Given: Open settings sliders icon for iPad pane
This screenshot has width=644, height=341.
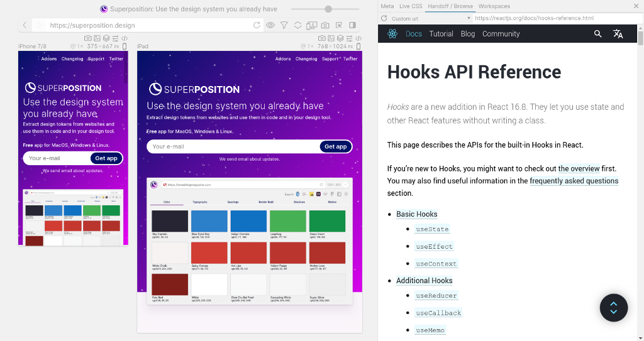Looking at the screenshot, I should pos(349,38).
